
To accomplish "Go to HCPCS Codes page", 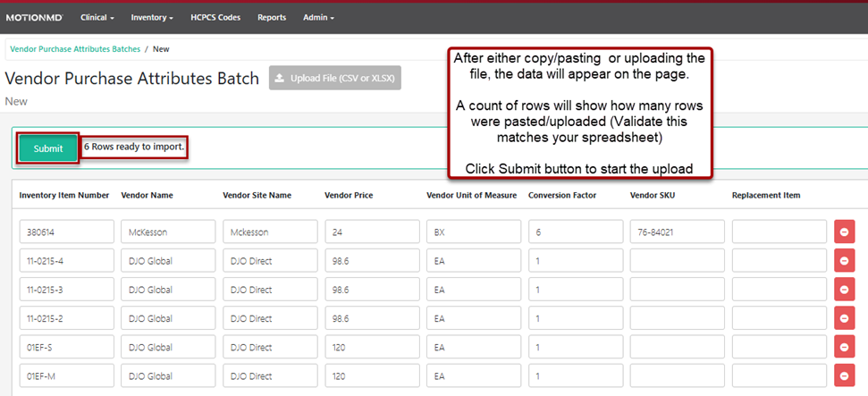I will [x=215, y=18].
